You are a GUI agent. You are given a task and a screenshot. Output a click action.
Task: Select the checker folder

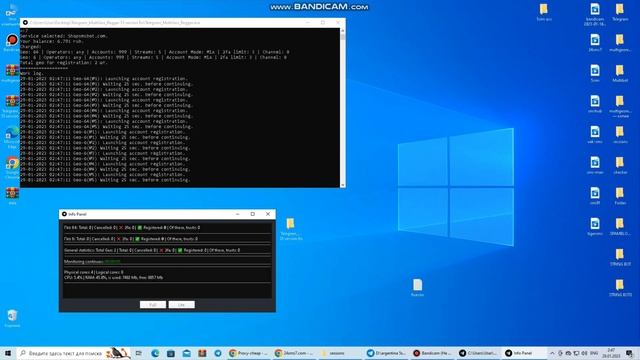point(620,165)
